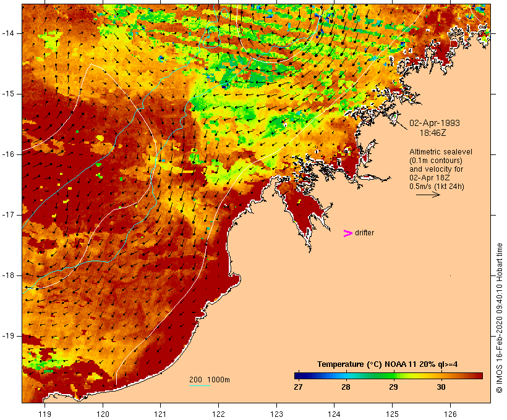Click the latitude axis label '-19'
The width and height of the screenshot is (507, 420).
pyautogui.click(x=8, y=336)
